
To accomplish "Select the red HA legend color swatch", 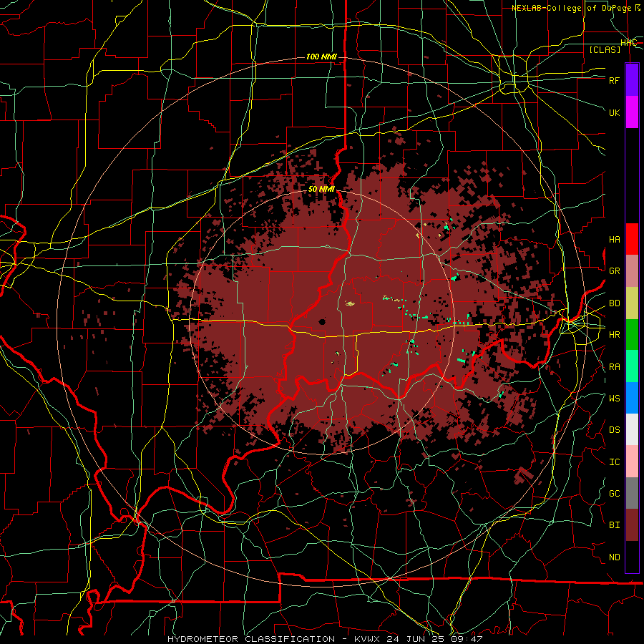I will click(x=632, y=239).
